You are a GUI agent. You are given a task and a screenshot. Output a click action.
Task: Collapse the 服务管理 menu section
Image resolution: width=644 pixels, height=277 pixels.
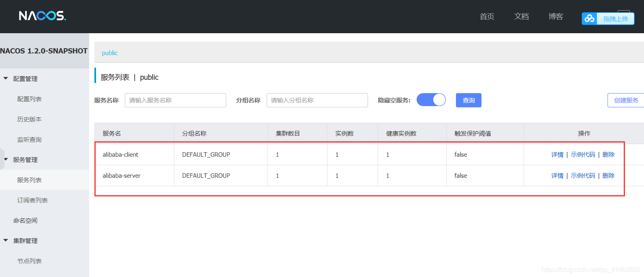(6, 160)
